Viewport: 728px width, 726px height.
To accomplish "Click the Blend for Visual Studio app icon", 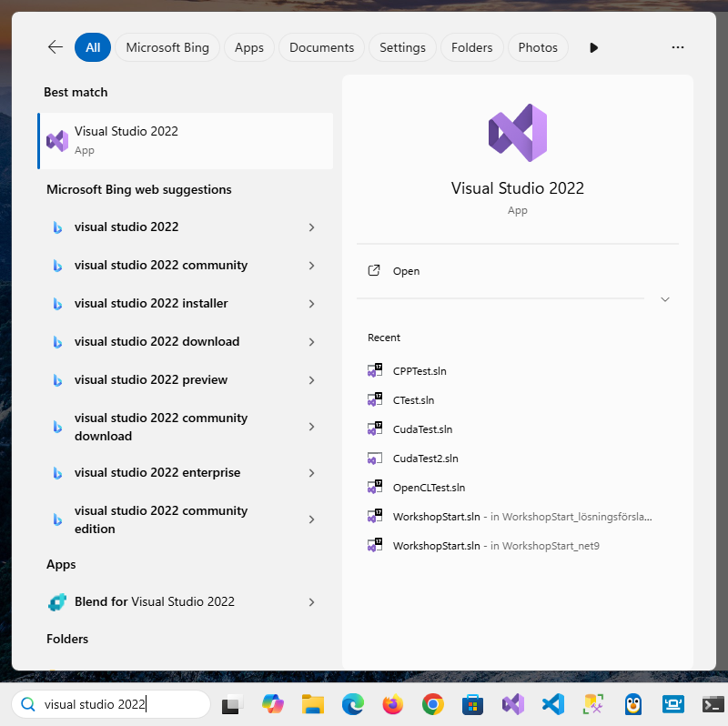I will click(57, 602).
